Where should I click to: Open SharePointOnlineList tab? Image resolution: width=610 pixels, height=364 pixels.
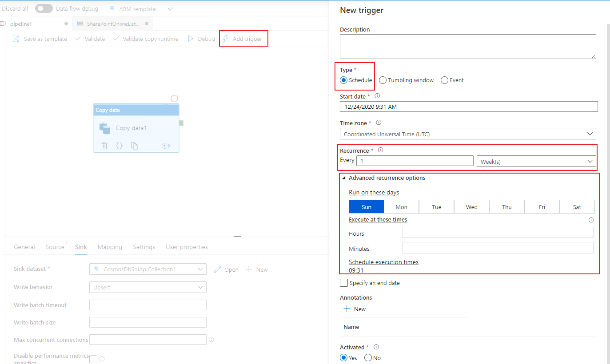click(112, 24)
